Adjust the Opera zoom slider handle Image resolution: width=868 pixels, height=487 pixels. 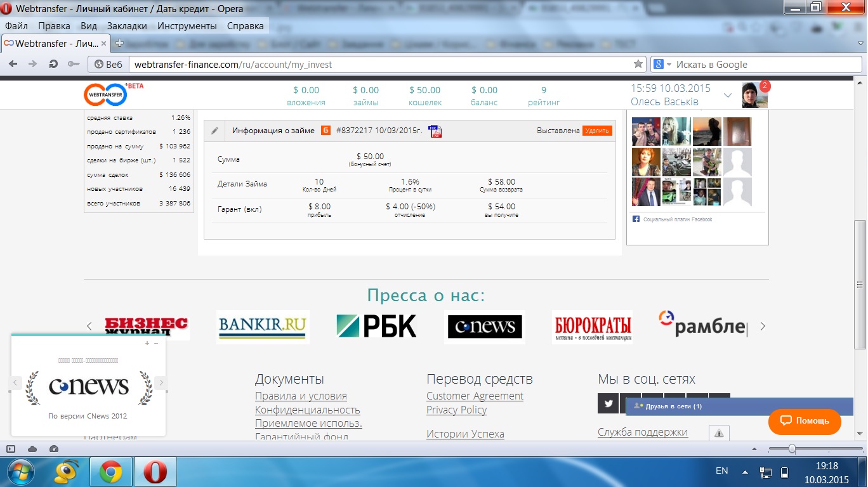792,449
